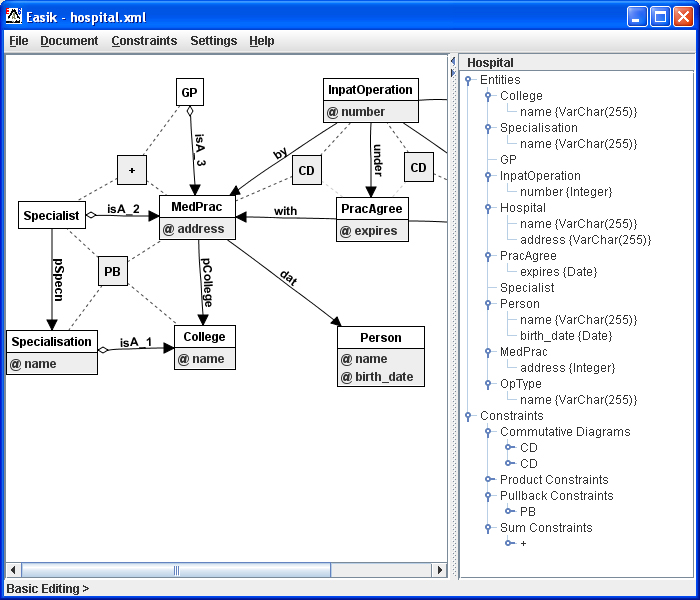This screenshot has width=700, height=600.
Task: Collapse the Entities tree node
Action: pyautogui.click(x=468, y=80)
